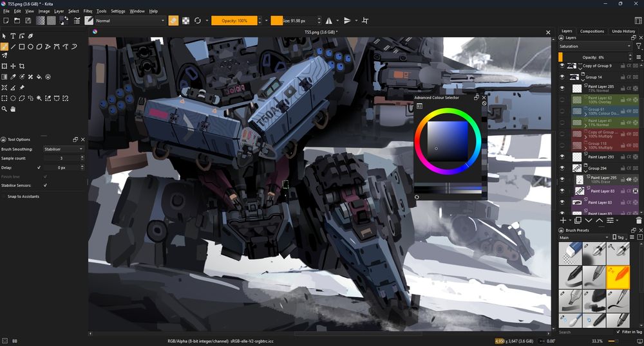Image resolution: width=644 pixels, height=346 pixels.
Task: Select the Transform tool
Action: (4, 66)
